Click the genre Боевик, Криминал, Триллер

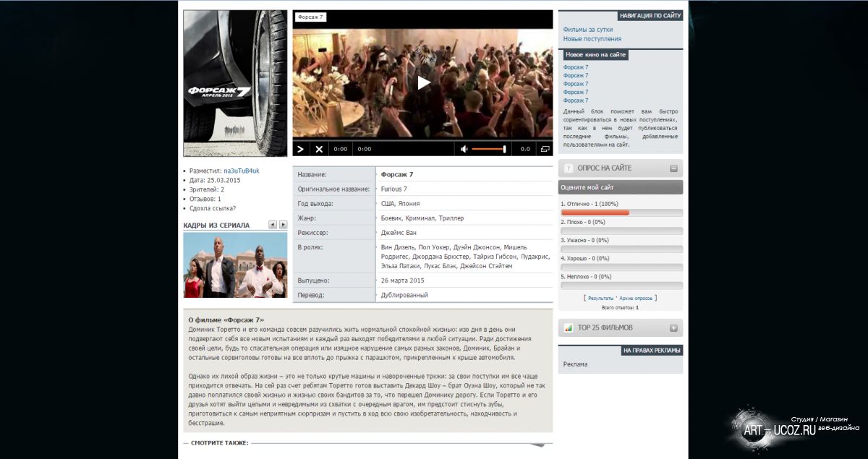pos(422,218)
